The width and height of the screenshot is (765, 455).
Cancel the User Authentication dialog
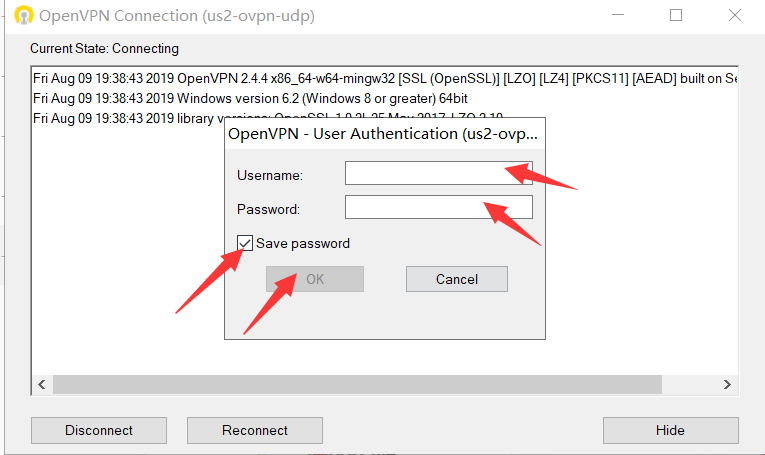(x=456, y=279)
